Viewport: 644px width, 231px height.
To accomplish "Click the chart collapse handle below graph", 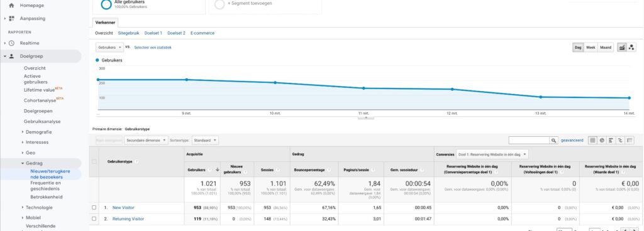I will click(365, 117).
